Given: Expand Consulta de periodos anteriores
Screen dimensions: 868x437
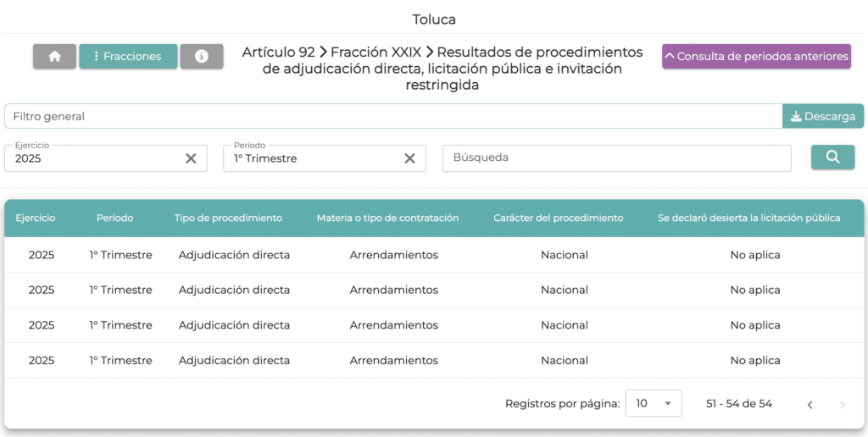Looking at the screenshot, I should 756,57.
